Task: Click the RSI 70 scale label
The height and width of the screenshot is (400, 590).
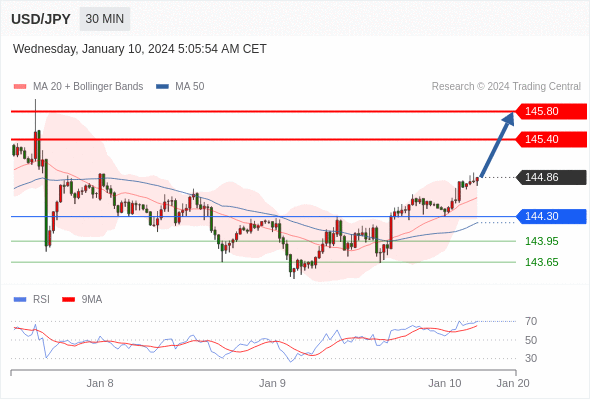Action: point(531,322)
